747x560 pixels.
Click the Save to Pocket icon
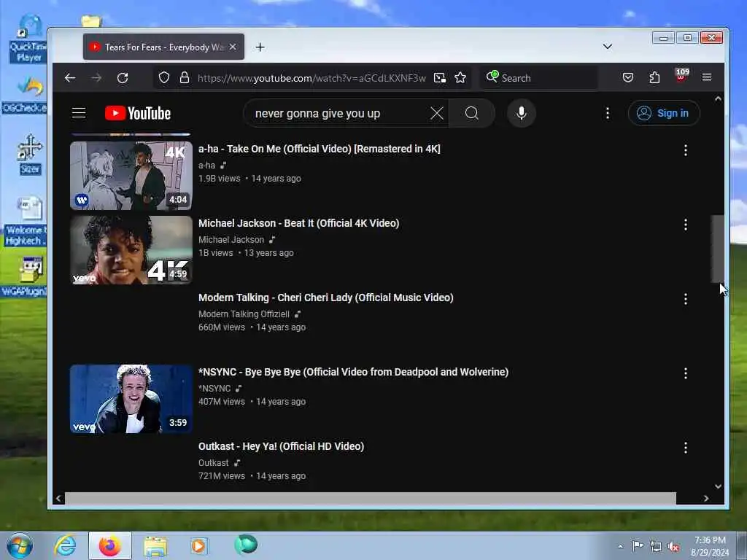[x=628, y=77]
